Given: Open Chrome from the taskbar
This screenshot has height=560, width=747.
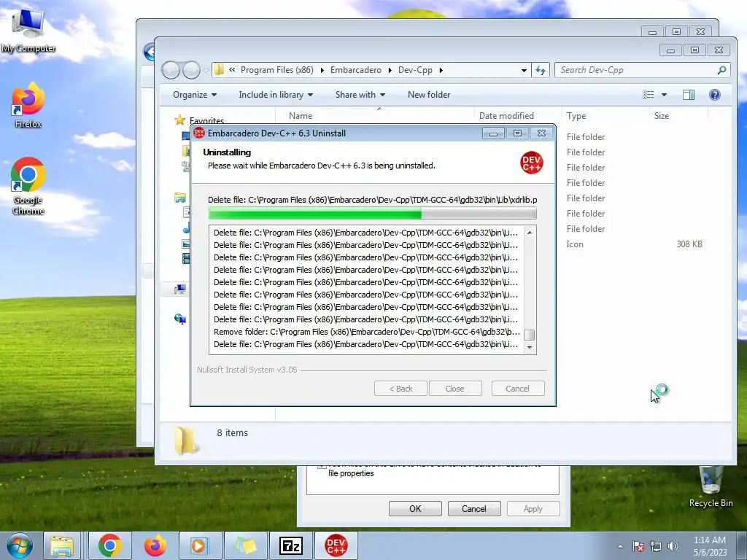Looking at the screenshot, I should click(x=110, y=545).
